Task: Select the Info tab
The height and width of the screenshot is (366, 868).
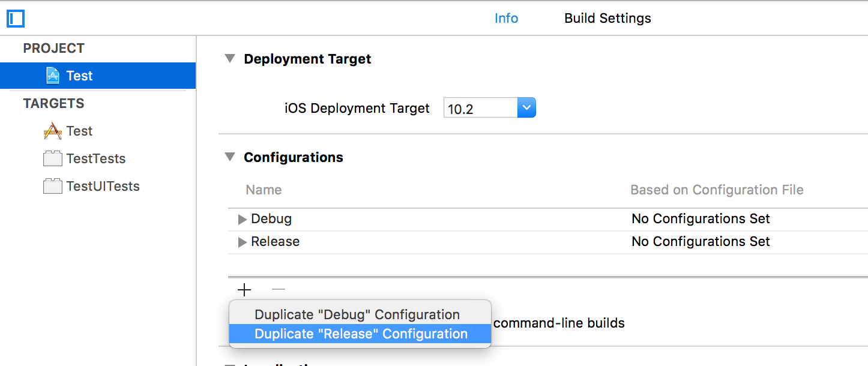Action: (506, 18)
